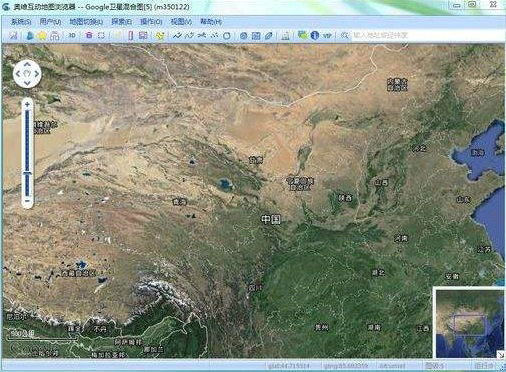Click the map scale bar at bottom left
The image size is (506, 372).
42,335
